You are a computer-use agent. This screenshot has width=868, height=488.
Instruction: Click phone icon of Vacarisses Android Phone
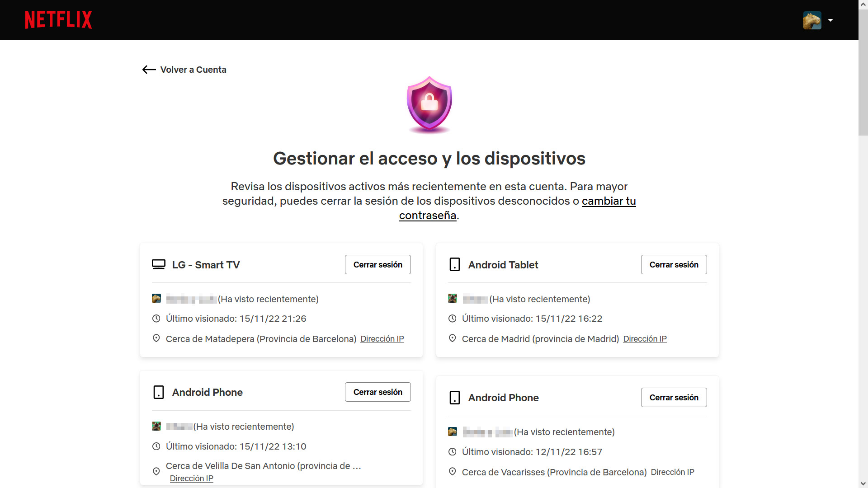[455, 397]
